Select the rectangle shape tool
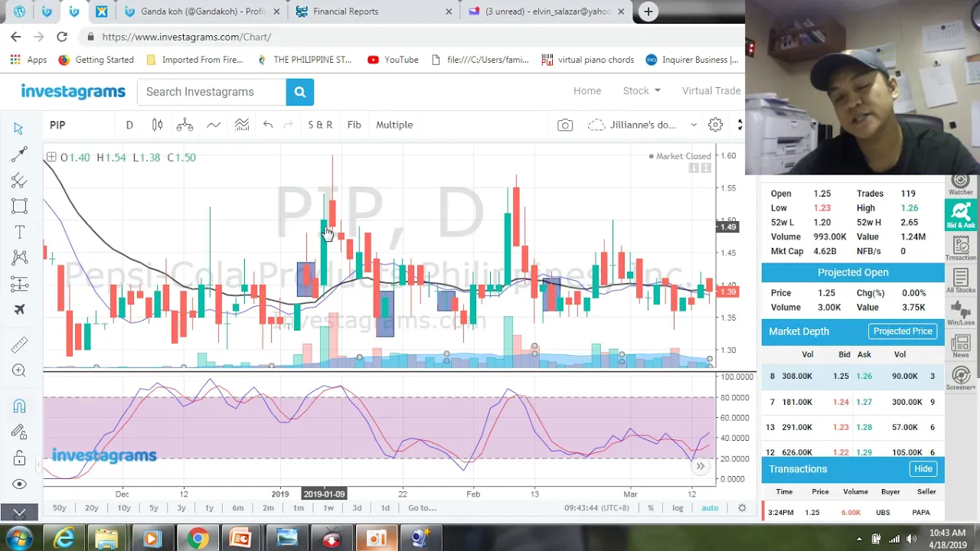The width and height of the screenshot is (980, 551). click(x=19, y=206)
